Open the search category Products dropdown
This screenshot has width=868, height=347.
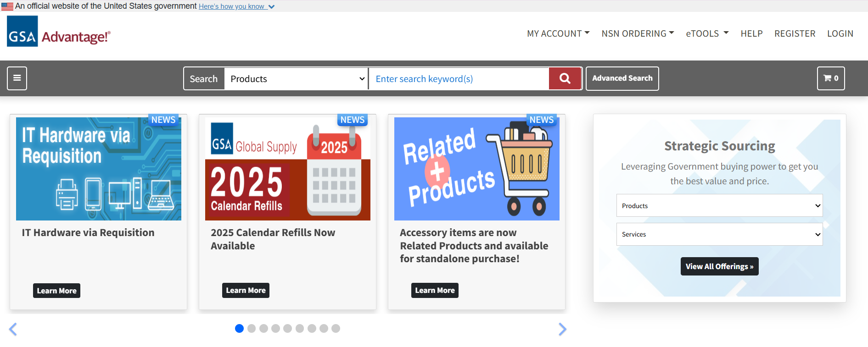(296, 78)
